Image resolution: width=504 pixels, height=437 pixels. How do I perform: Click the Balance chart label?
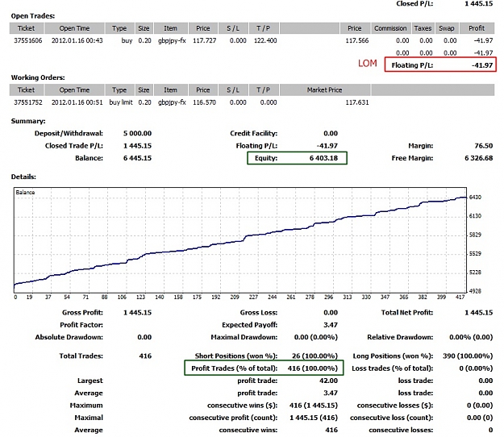[25, 193]
